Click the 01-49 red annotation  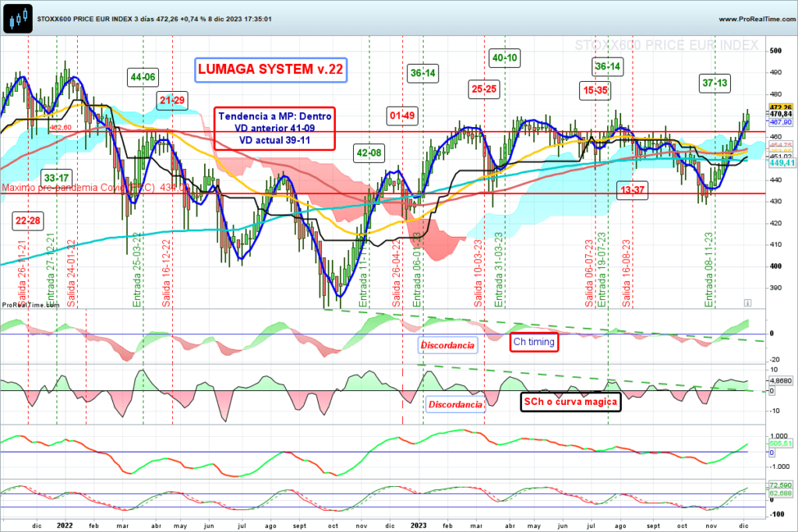[x=402, y=116]
